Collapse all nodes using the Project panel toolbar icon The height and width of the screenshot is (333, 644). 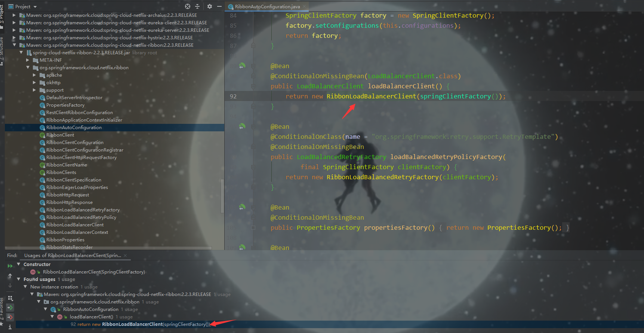click(198, 6)
